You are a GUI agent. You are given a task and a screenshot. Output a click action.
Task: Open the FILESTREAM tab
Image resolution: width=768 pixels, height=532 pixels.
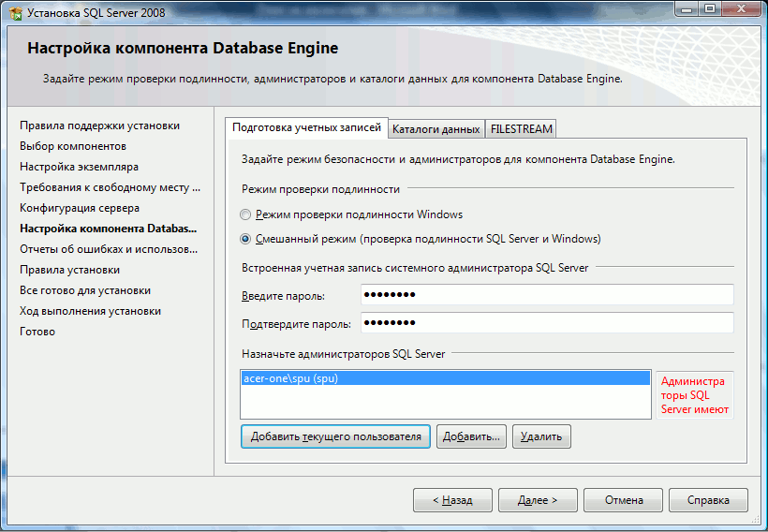click(521, 129)
